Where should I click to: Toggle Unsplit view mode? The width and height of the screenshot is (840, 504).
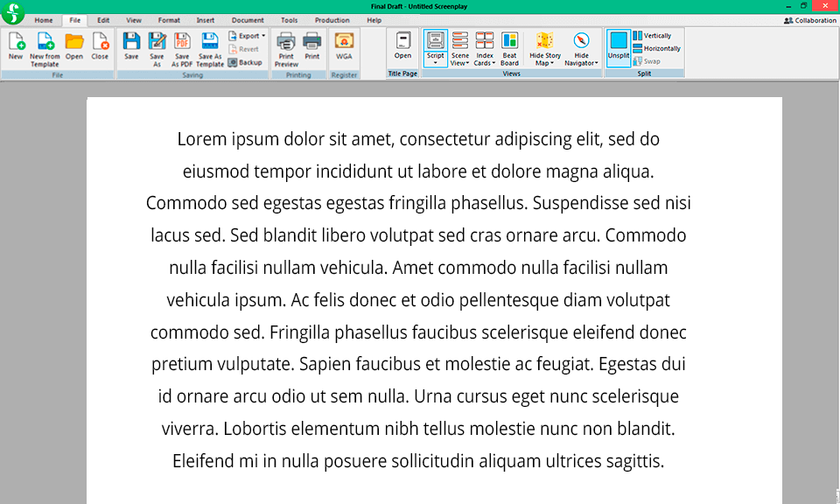(619, 48)
